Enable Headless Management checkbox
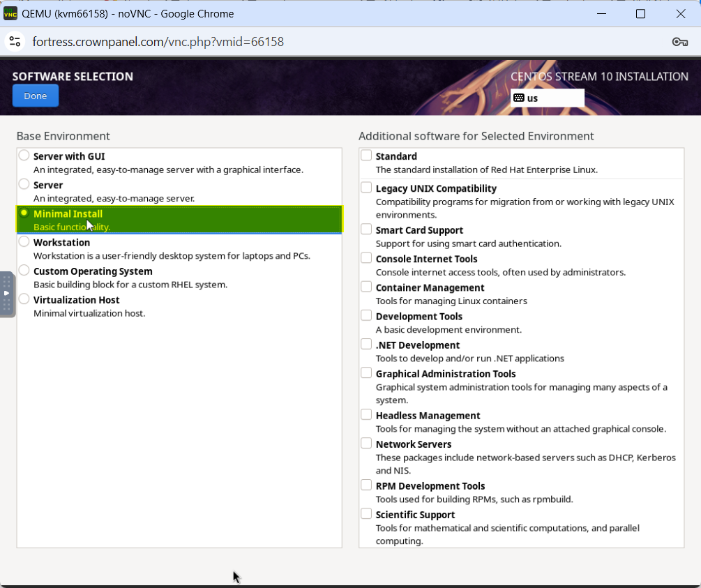The height and width of the screenshot is (588, 701). click(366, 415)
